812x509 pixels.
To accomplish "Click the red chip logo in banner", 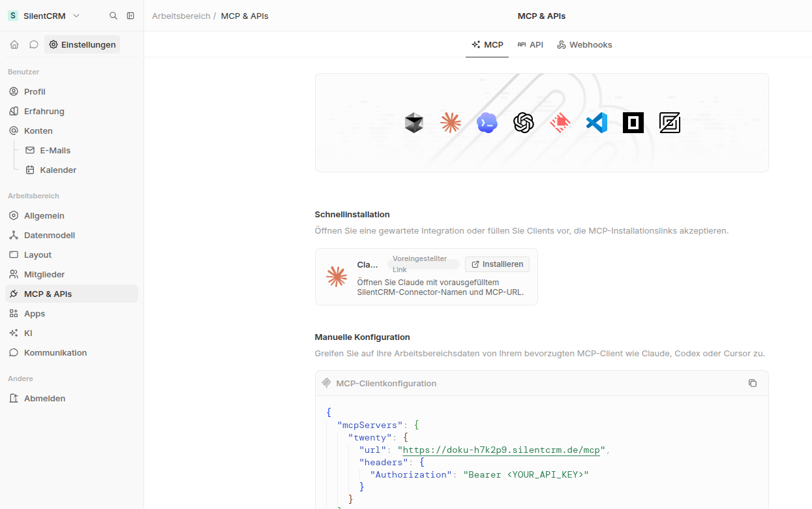I will 560,123.
